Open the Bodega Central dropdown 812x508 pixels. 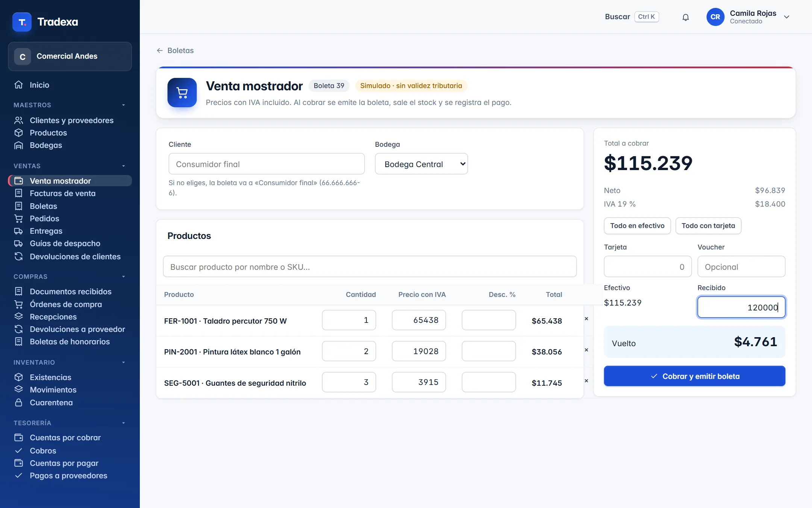421,164
